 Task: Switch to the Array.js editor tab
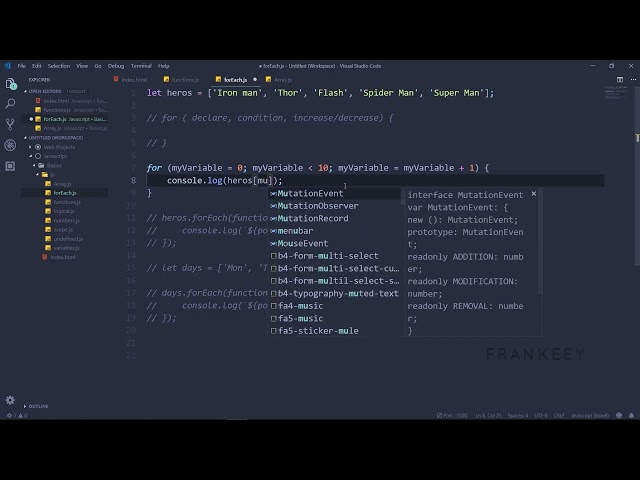click(279, 80)
